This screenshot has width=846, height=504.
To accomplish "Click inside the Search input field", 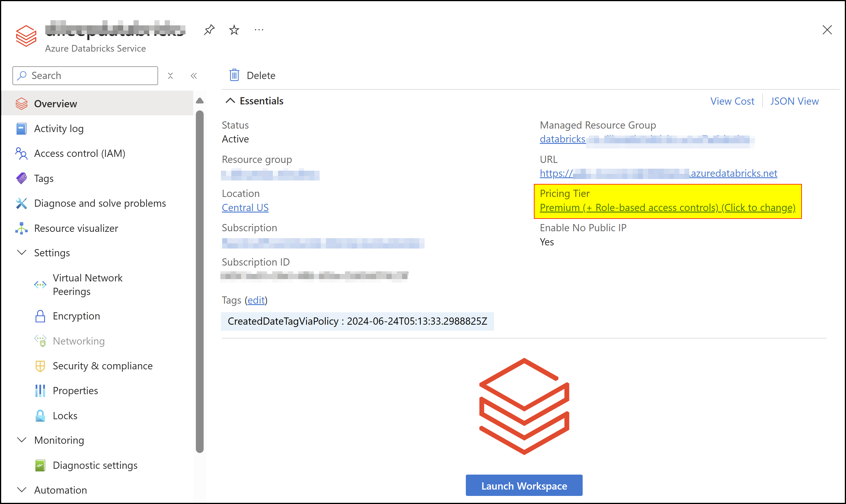I will pos(85,75).
